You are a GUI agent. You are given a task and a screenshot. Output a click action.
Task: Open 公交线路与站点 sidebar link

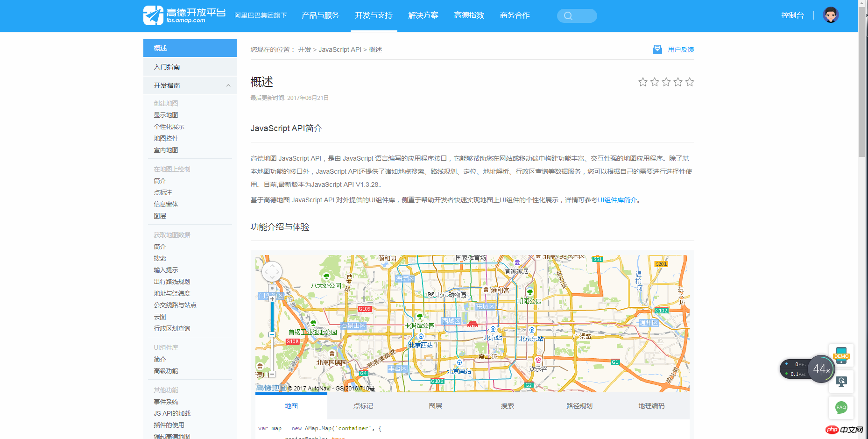click(175, 305)
